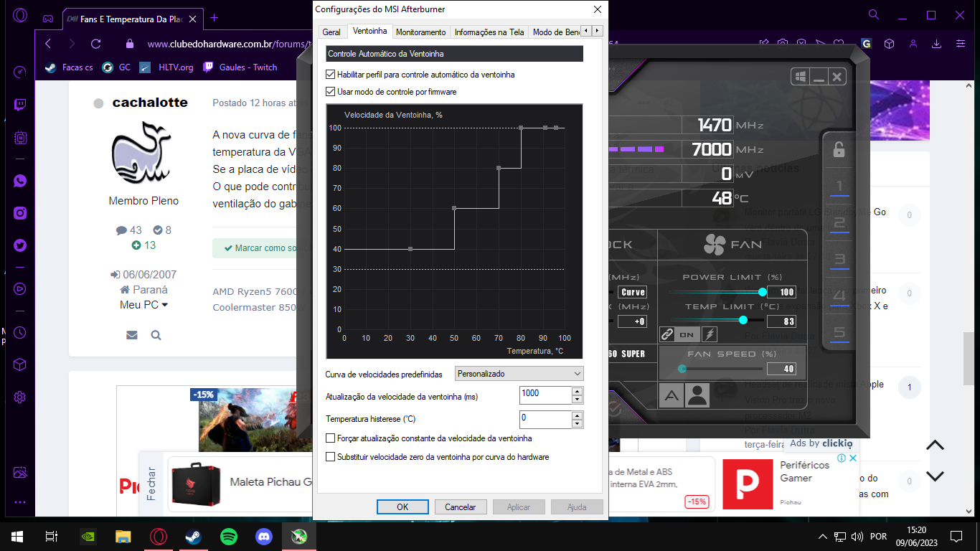Viewport: 980px width, 551px height.
Task: Increase temperature hysteresis spinner
Action: pyautogui.click(x=578, y=415)
